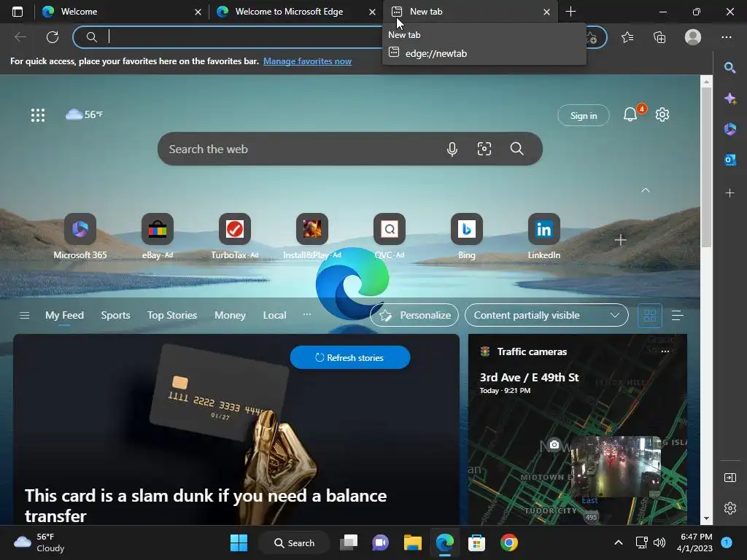
Task: Open page settings gear icon
Action: tap(662, 114)
